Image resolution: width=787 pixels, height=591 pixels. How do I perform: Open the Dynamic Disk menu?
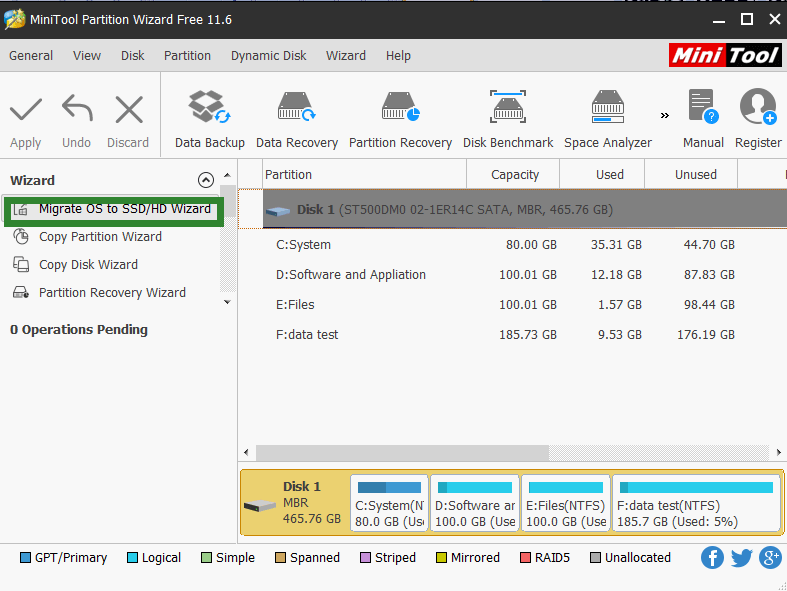point(269,55)
